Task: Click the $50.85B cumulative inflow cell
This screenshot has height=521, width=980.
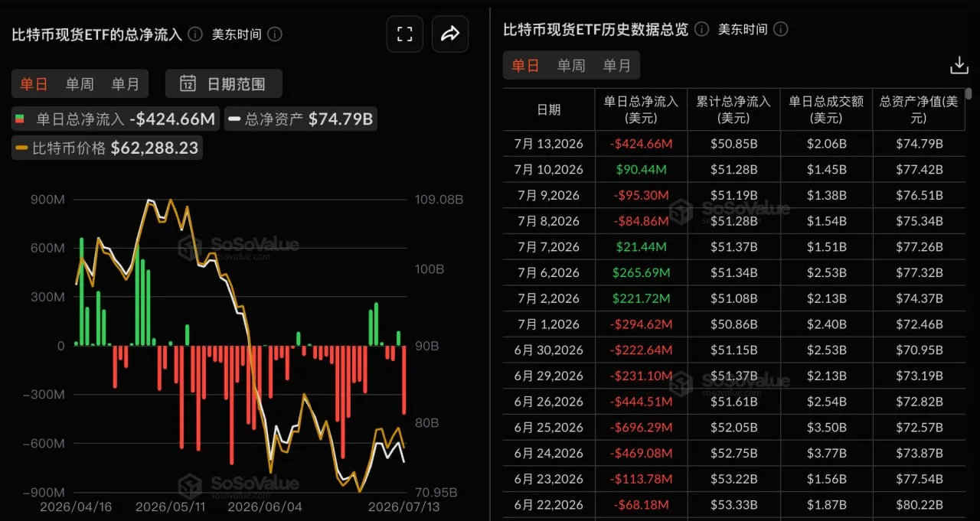Action: click(x=733, y=144)
